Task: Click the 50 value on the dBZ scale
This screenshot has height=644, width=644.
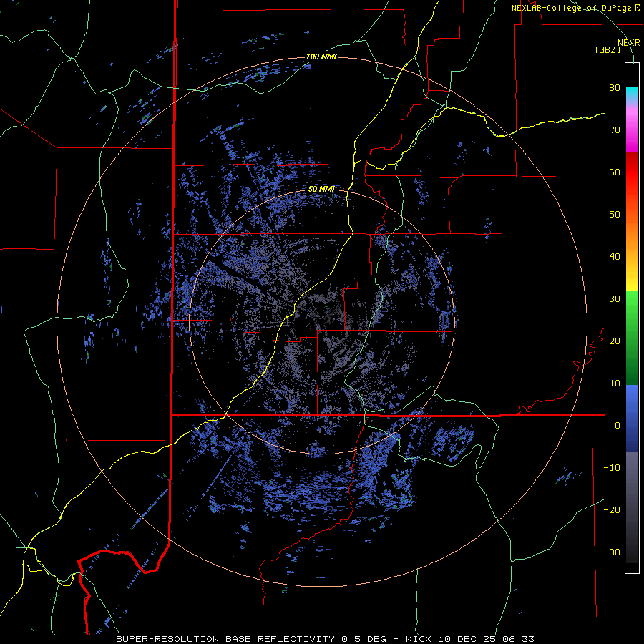Action: [x=615, y=215]
